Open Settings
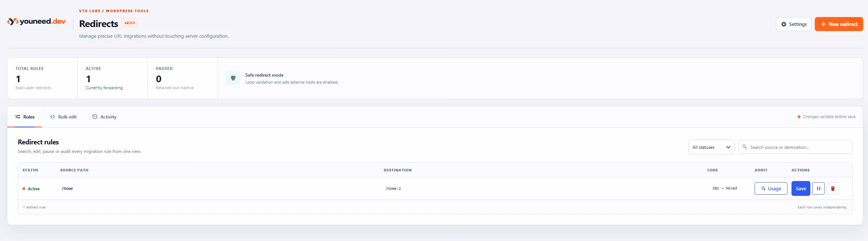 pos(793,24)
